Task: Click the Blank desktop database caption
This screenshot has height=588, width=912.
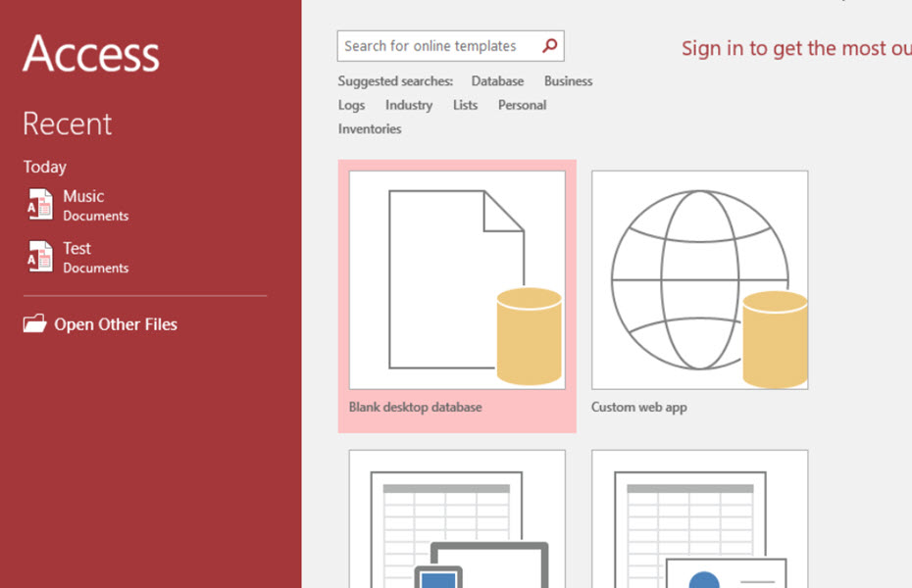Action: 415,408
